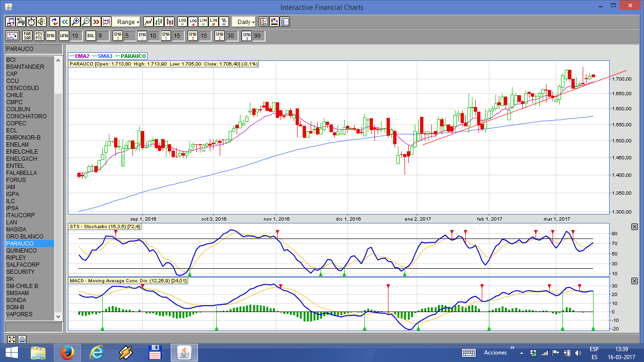
Task: Toggle the SMA 3 moving average
Action: coord(247,36)
